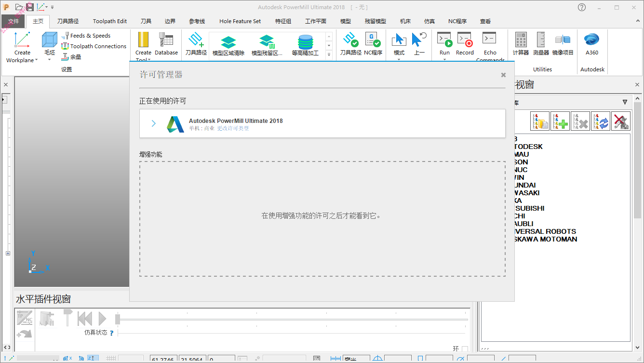Click the right panel vertical scrollbar
This screenshot has height=363, width=644.
coord(638,159)
